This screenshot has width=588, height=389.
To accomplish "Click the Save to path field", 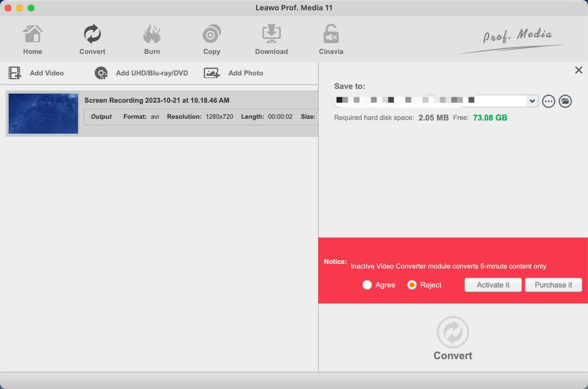I will tap(431, 101).
